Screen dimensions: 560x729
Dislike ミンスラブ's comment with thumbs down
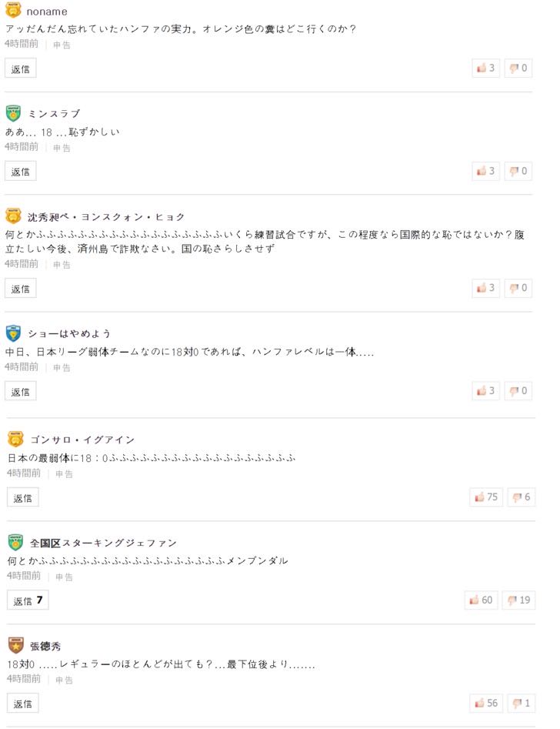(519, 171)
